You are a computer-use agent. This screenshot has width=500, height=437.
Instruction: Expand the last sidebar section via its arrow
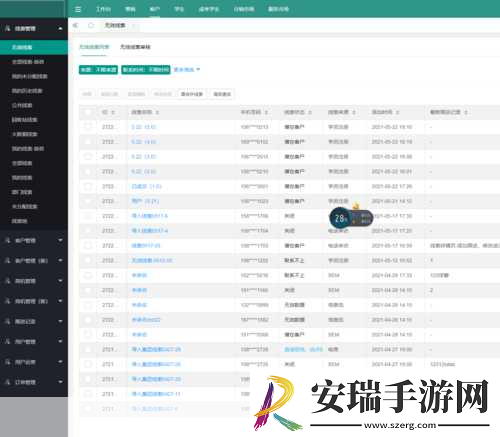point(60,382)
